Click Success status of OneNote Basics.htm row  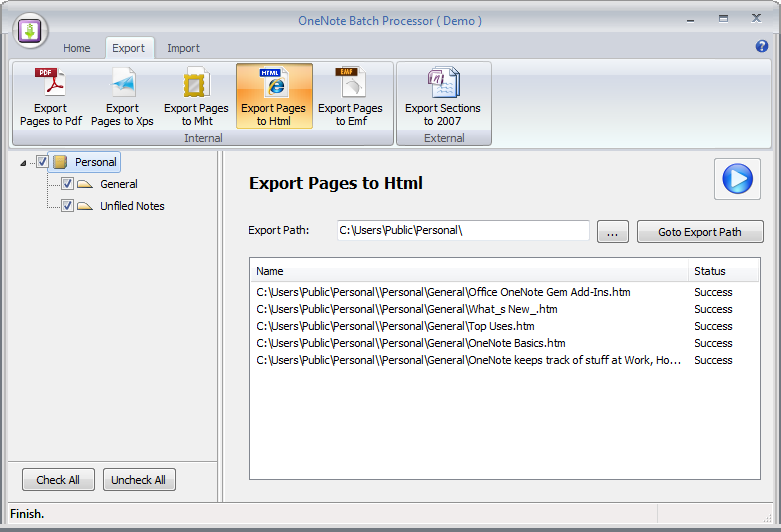pos(713,343)
